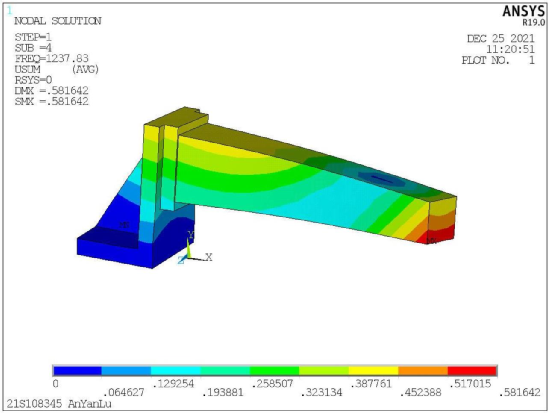This screenshot has height=414, width=550.
Task: Pick the dark blue legend segment
Action: 77,371
